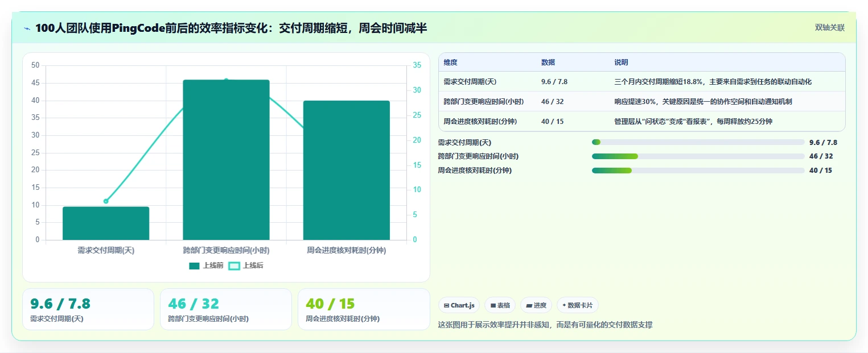Image resolution: width=868 pixels, height=353 pixels.
Task: Click table cell 跨部门变更响应时间(小时)
Action: 483,102
